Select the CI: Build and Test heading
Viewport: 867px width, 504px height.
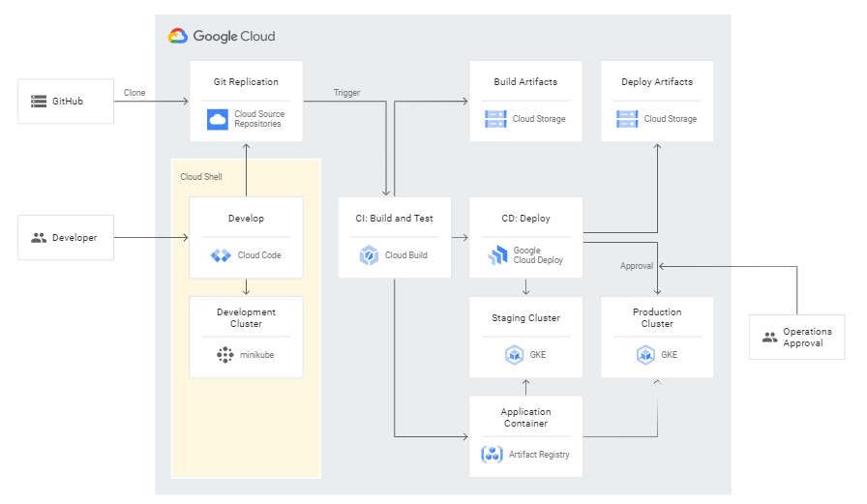pyautogui.click(x=394, y=219)
